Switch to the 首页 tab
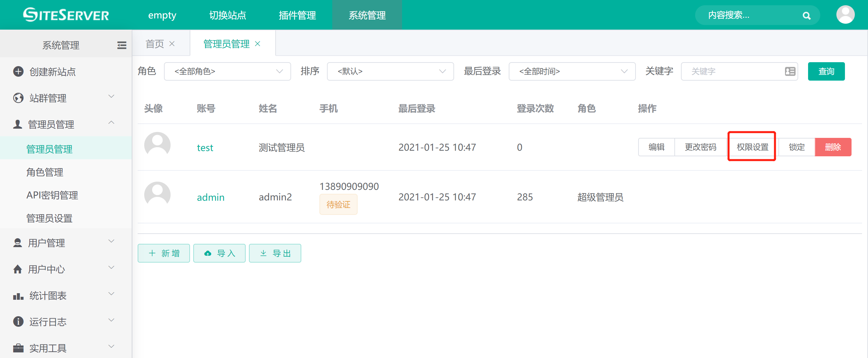868x358 pixels. point(154,43)
